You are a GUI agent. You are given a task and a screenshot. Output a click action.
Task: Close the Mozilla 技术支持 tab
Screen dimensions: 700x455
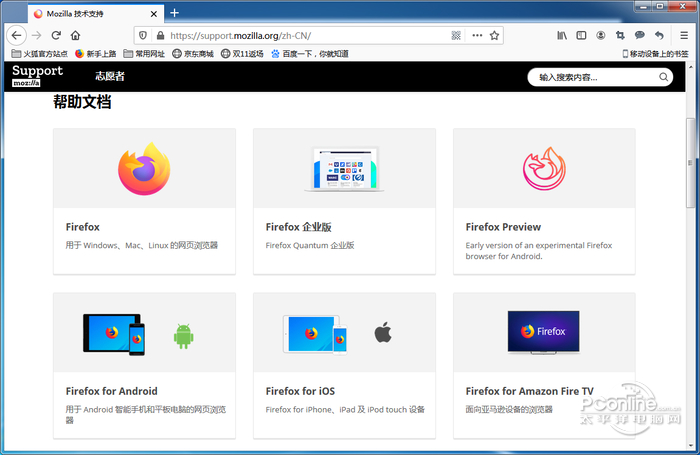pyautogui.click(x=154, y=14)
